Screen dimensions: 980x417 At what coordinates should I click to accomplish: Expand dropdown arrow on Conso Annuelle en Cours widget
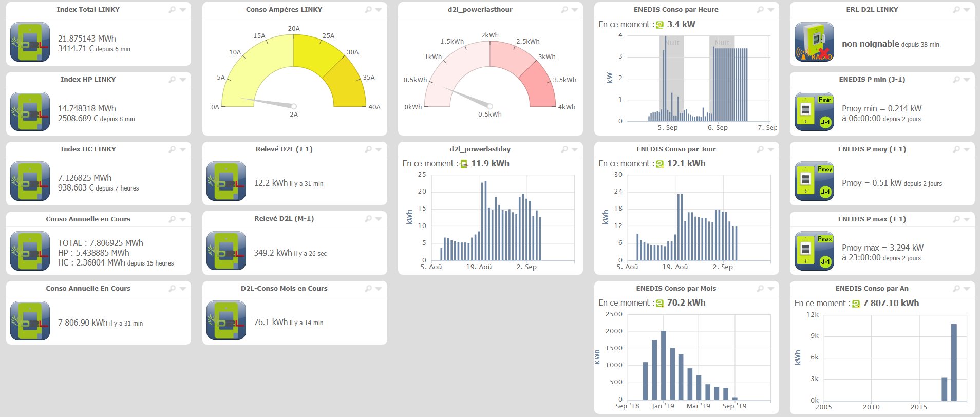click(x=183, y=220)
